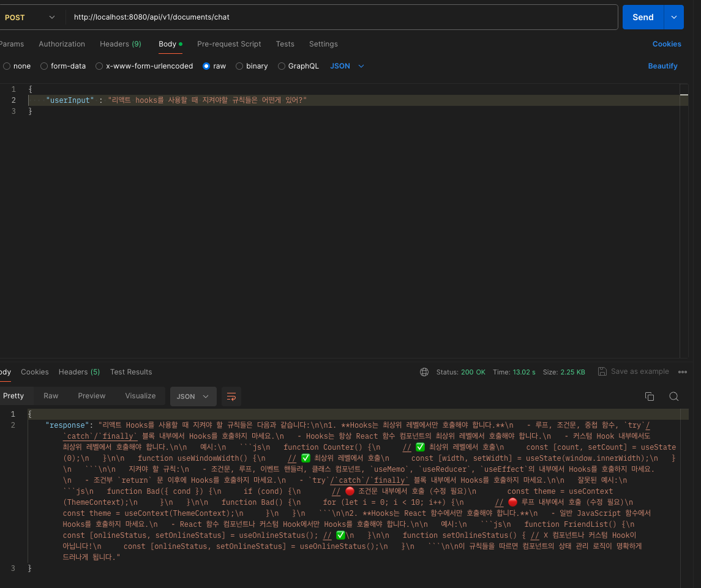The height and width of the screenshot is (588, 701).
Task: Select the none body type
Action: point(17,66)
